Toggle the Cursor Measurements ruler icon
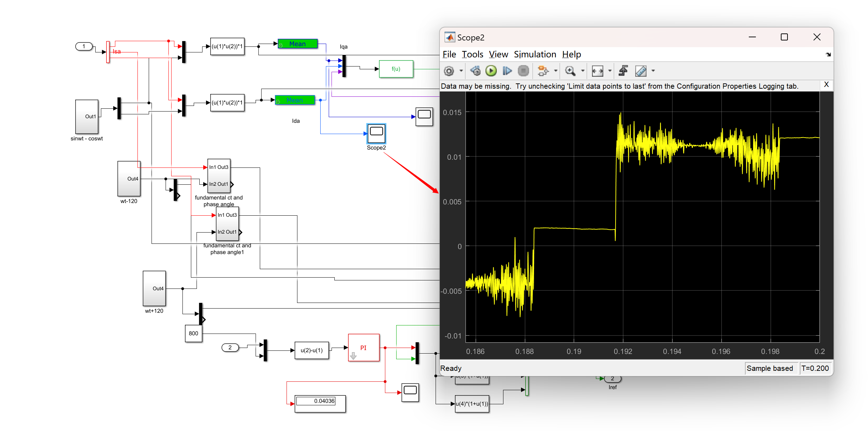Screen dimensions: 868x431 [x=641, y=71]
